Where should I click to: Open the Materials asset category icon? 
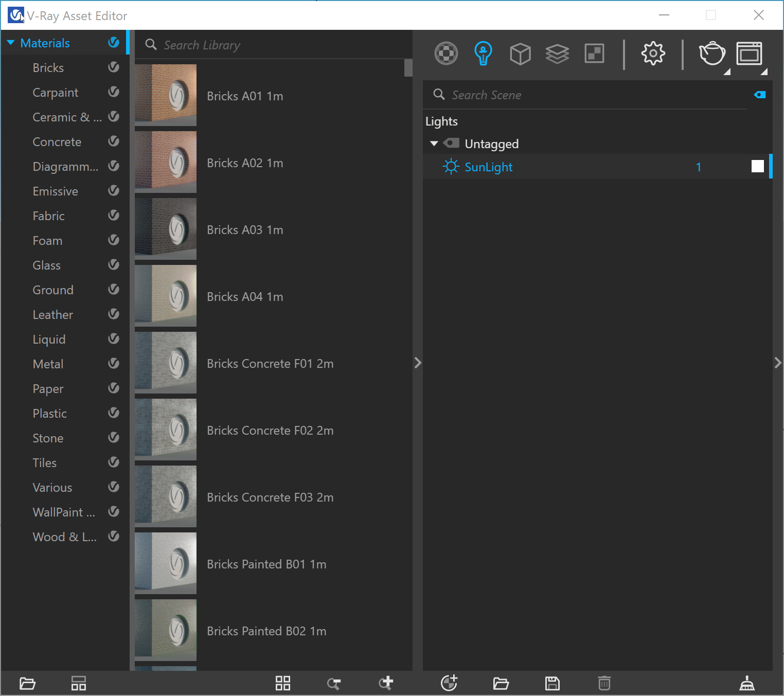pyautogui.click(x=446, y=53)
